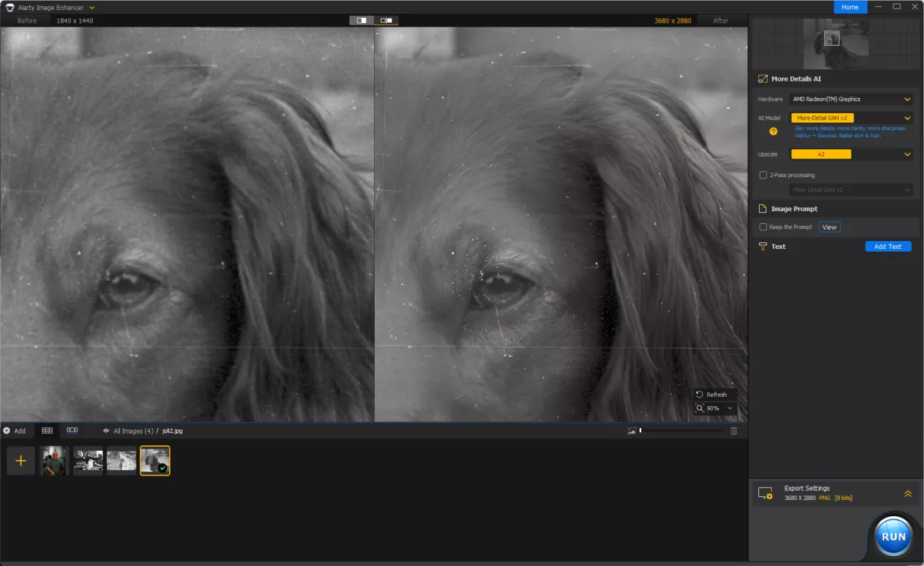Open the Aiarty Image Enhancer title menu

point(92,7)
